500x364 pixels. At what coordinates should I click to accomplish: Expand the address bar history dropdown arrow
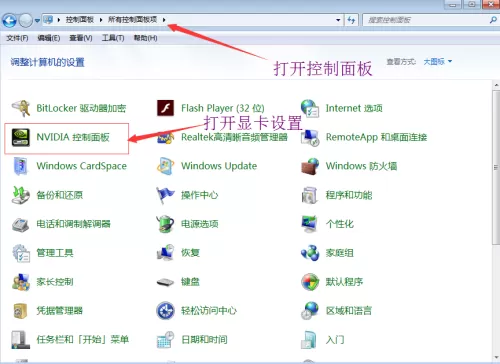point(338,20)
